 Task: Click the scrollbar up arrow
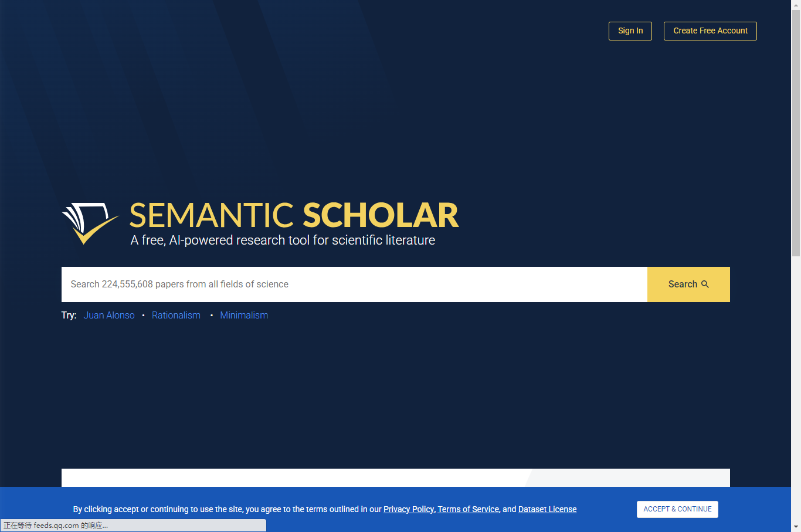point(796,4)
